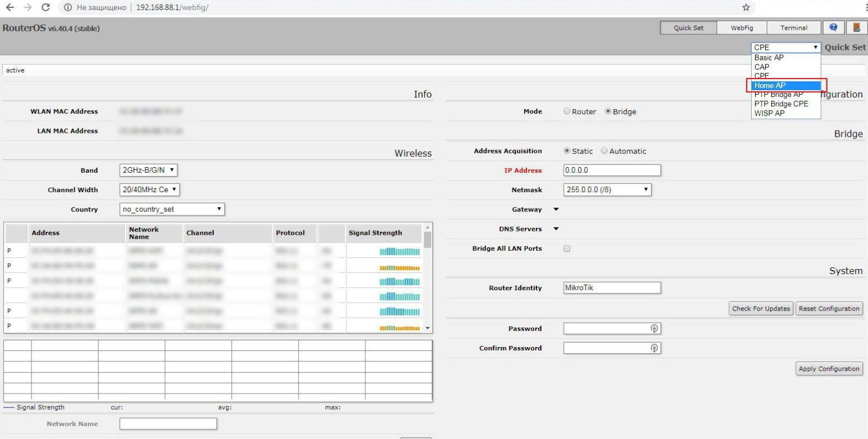This screenshot has width=868, height=439.
Task: Click the Confirm Password input field
Action: pos(612,348)
